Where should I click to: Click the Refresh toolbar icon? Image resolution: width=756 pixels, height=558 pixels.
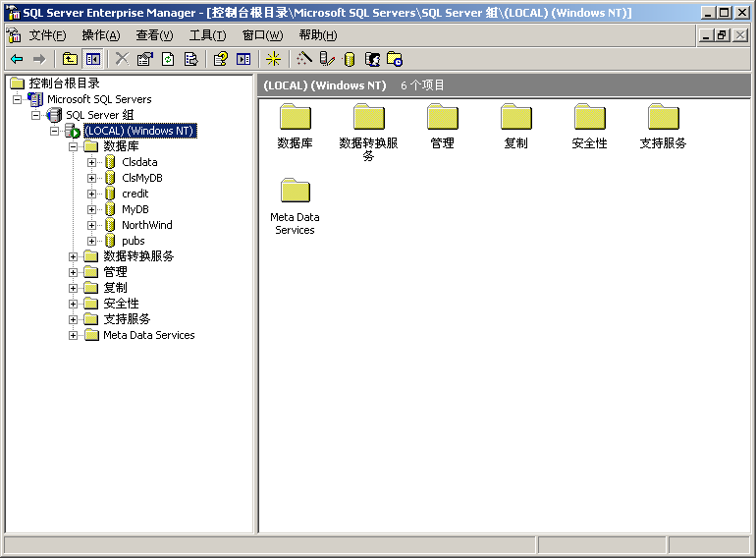click(x=168, y=59)
